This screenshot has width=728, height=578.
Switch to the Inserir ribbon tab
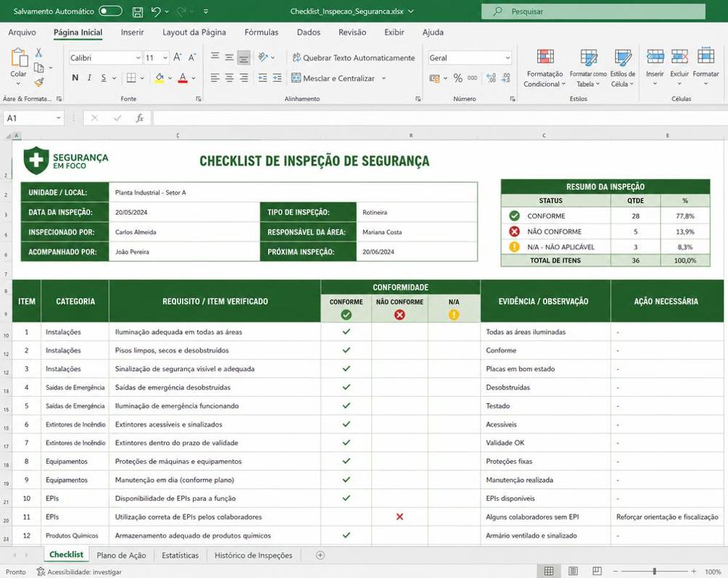tap(132, 33)
